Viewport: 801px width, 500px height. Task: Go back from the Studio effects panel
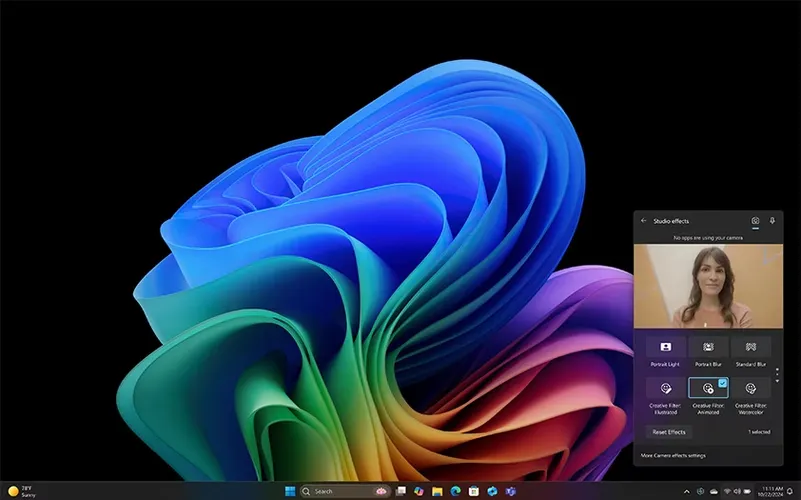pos(644,221)
